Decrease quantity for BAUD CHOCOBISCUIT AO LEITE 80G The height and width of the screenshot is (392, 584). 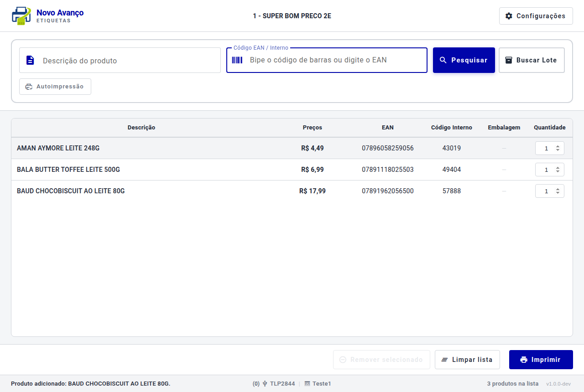[x=558, y=193]
